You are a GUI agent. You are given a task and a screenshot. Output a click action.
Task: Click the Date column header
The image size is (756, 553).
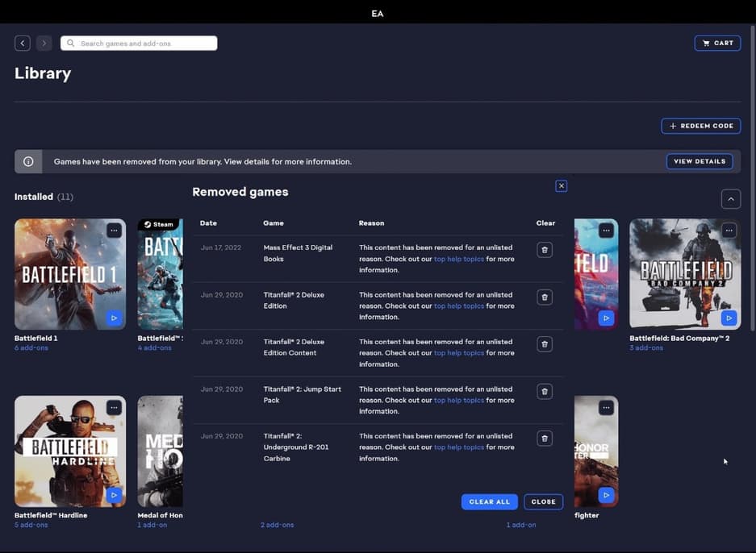(x=208, y=223)
